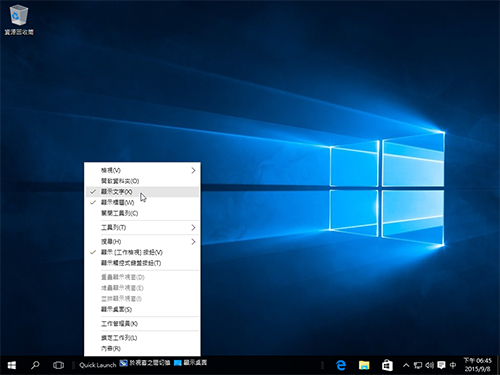The width and height of the screenshot is (500, 375).
Task: Expand the 工具列(T) submenu
Action: 142,228
